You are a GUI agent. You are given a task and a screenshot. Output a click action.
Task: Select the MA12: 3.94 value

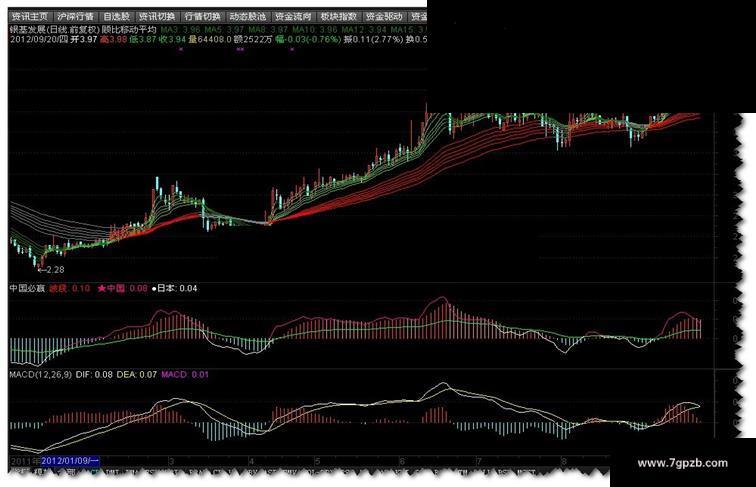364,30
